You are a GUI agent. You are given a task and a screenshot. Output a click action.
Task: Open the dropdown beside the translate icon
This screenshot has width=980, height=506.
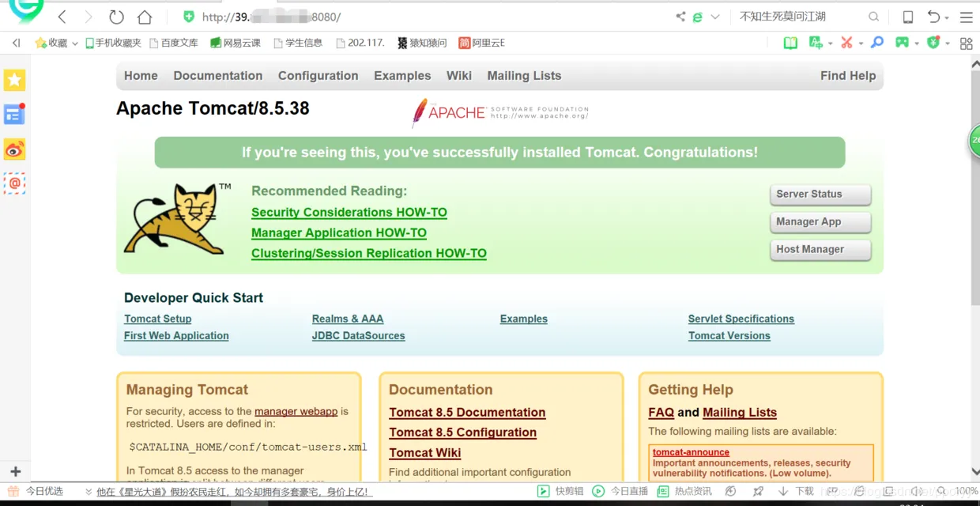coord(830,43)
